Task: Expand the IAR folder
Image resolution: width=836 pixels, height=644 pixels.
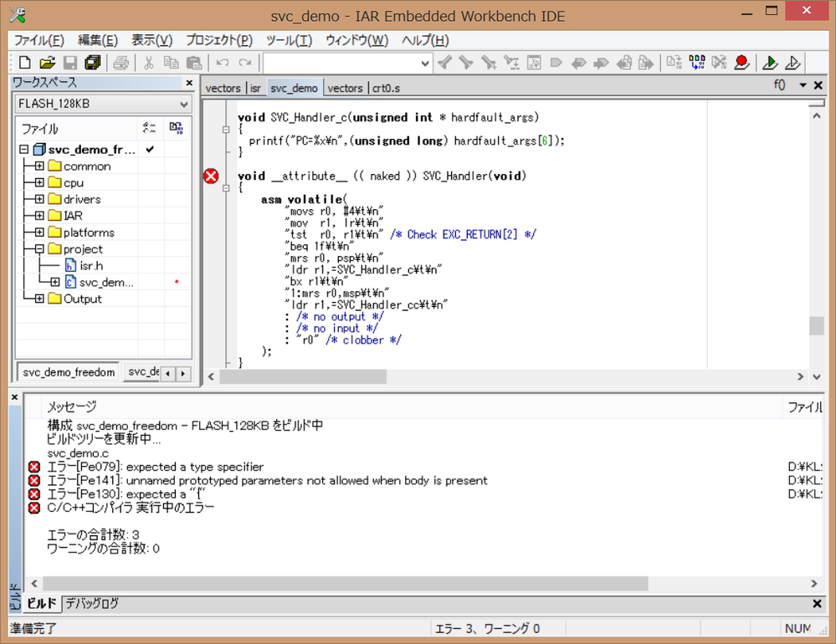Action: [x=39, y=216]
